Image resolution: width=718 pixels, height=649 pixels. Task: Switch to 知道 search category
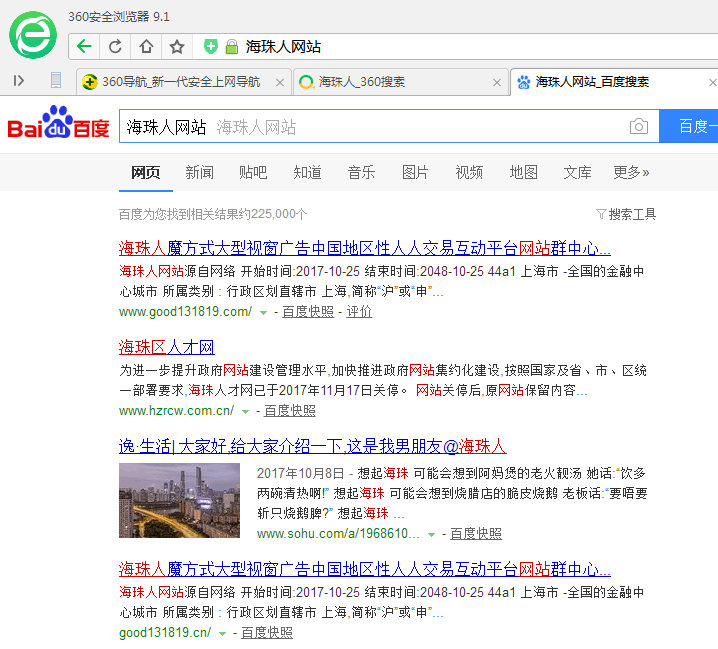pyautogui.click(x=307, y=173)
